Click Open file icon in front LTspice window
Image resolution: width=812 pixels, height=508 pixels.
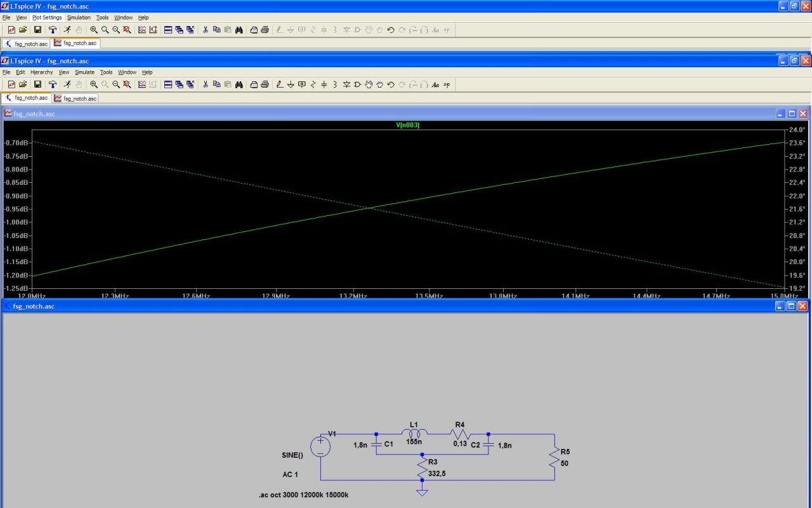tap(23, 84)
